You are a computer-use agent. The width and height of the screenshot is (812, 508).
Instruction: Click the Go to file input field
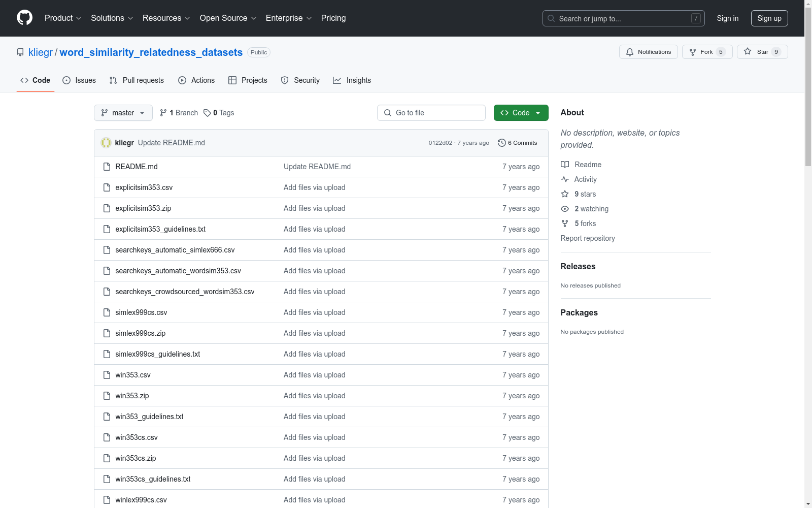tap(431, 113)
